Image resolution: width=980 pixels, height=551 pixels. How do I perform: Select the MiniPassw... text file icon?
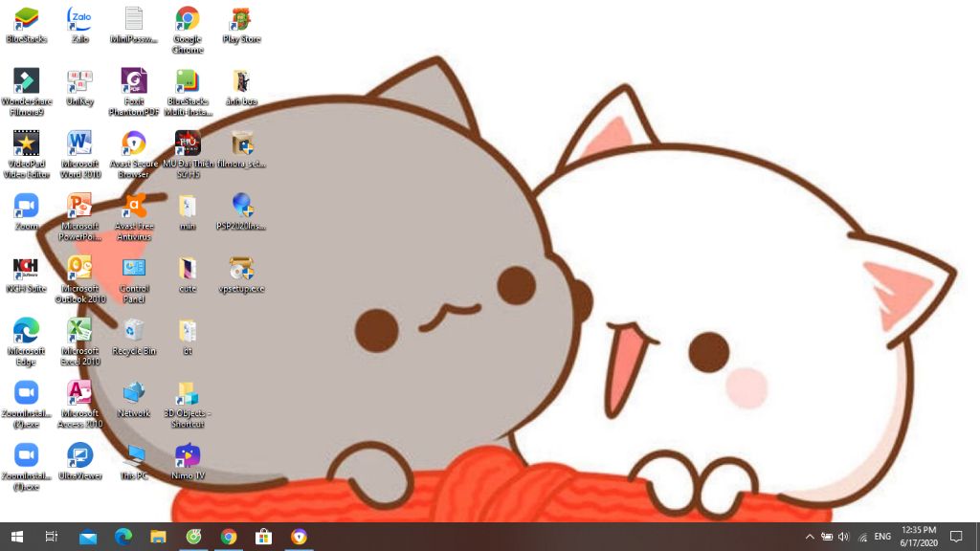[x=134, y=25]
